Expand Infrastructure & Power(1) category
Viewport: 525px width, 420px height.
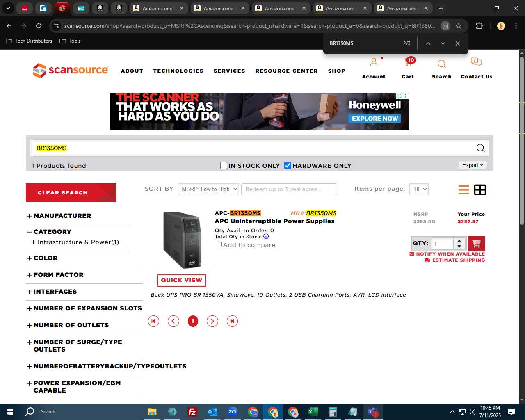click(75, 242)
